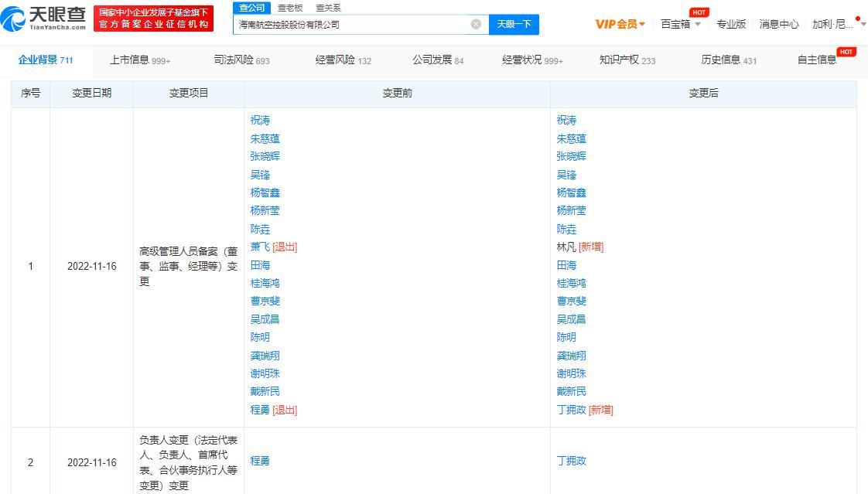Open 张晓辉 in the 变更后 column
Image resolution: width=868 pixels, height=494 pixels.
pyautogui.click(x=571, y=156)
